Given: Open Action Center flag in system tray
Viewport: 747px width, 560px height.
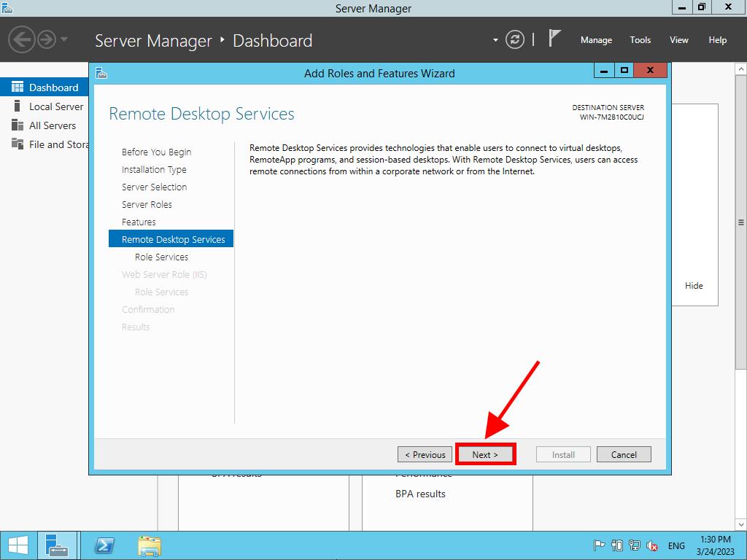Looking at the screenshot, I should 599,545.
